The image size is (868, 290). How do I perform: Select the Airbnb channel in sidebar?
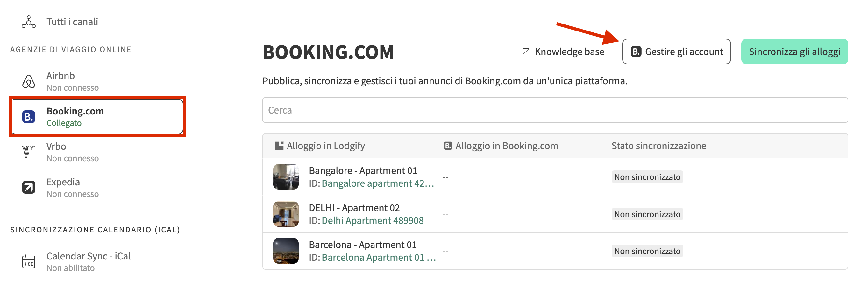click(x=73, y=81)
